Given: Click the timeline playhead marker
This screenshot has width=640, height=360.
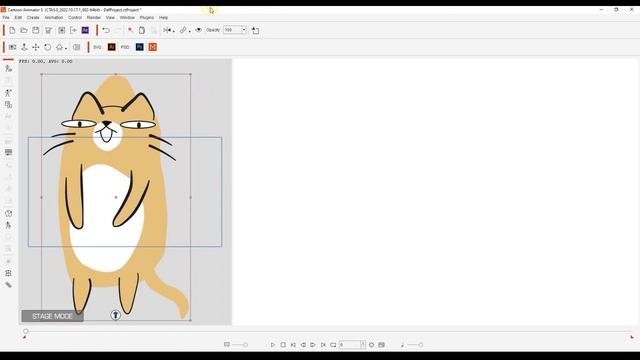Looking at the screenshot, I should (26, 331).
